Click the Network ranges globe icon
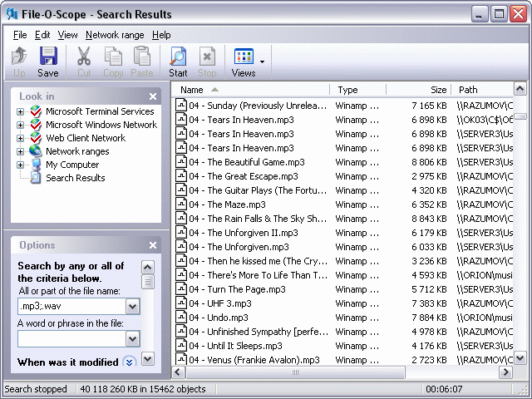Image resolution: width=532 pixels, height=399 pixels. coord(36,151)
